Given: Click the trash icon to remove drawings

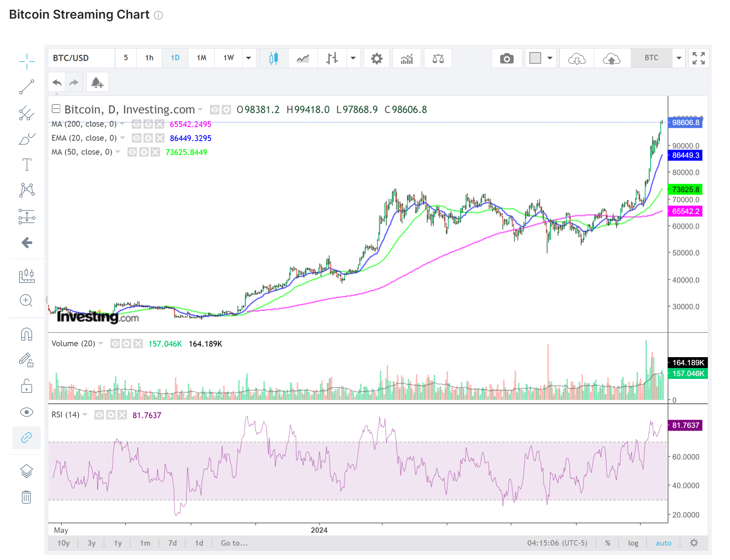Looking at the screenshot, I should [26, 497].
